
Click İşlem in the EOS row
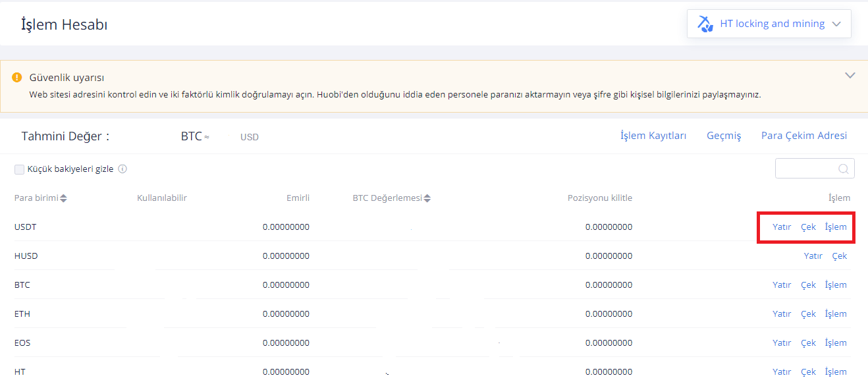(836, 343)
